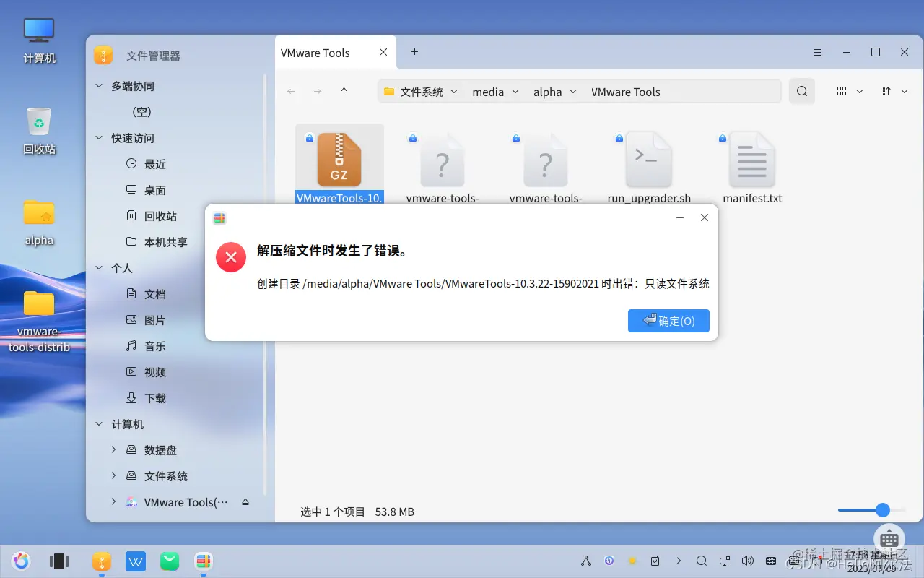Click the up-one-level arrow in navigation bar
924x578 pixels.
click(344, 91)
